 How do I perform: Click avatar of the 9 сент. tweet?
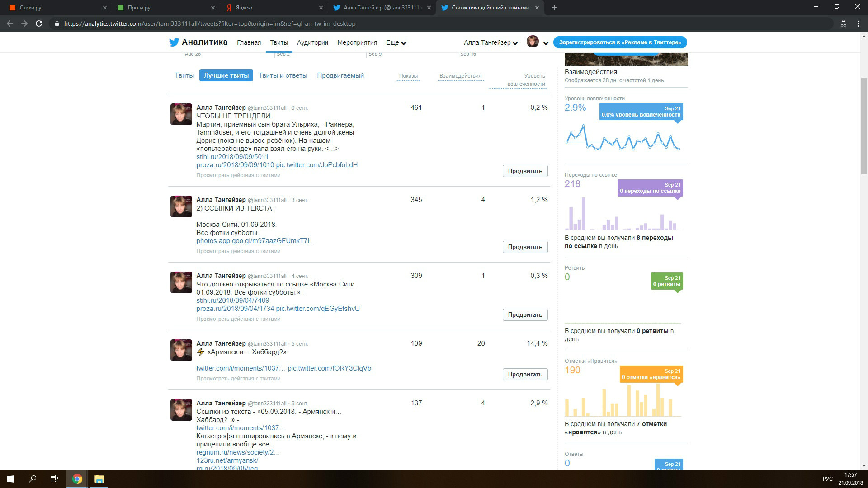181,114
